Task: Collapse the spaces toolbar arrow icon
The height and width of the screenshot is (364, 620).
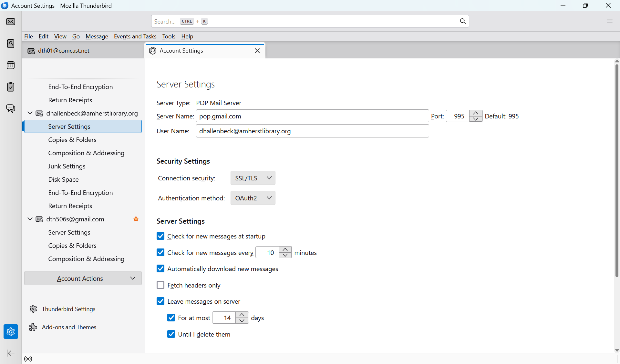Action: (11, 353)
